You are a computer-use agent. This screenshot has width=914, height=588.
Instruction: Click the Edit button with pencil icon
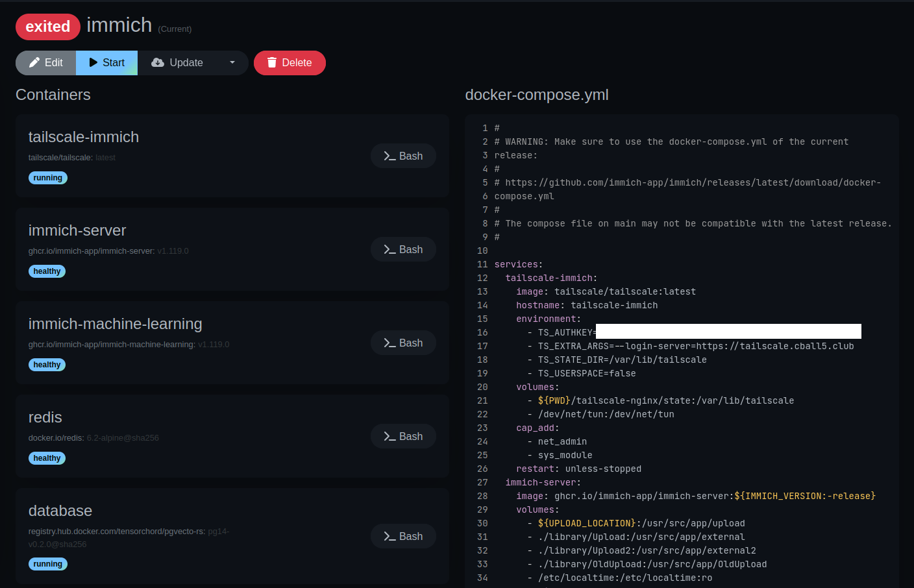[46, 63]
